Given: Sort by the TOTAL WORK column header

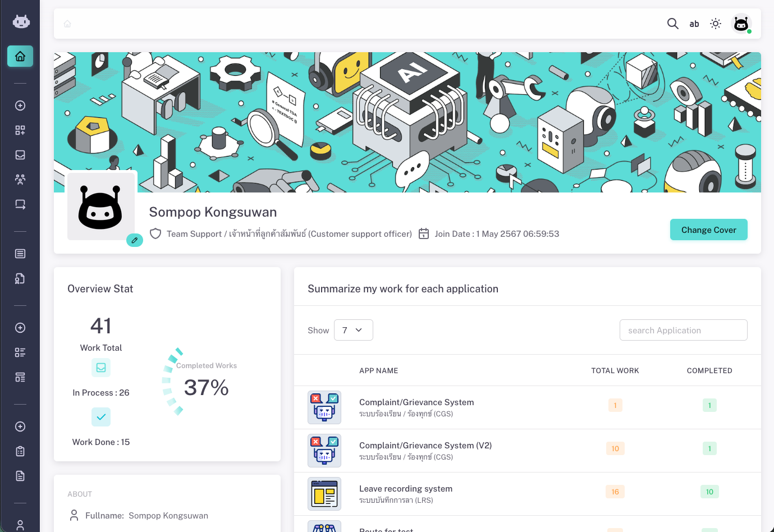Looking at the screenshot, I should (615, 370).
